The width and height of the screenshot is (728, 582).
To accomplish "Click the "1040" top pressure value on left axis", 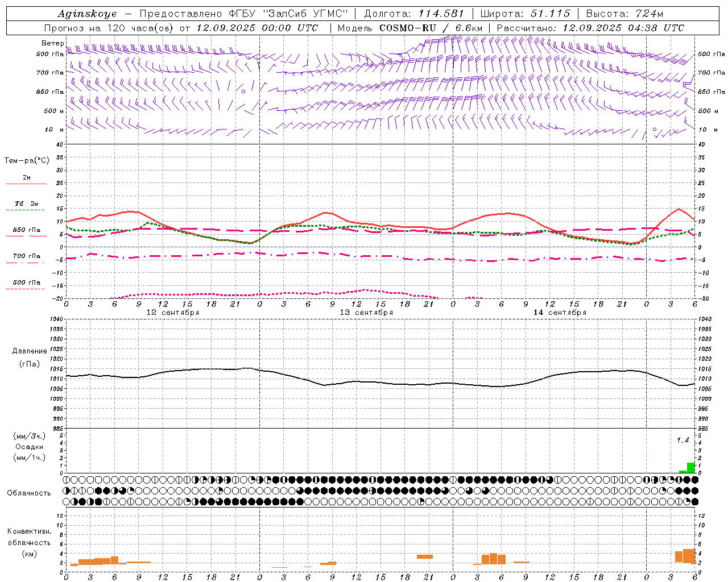I will coord(56,319).
